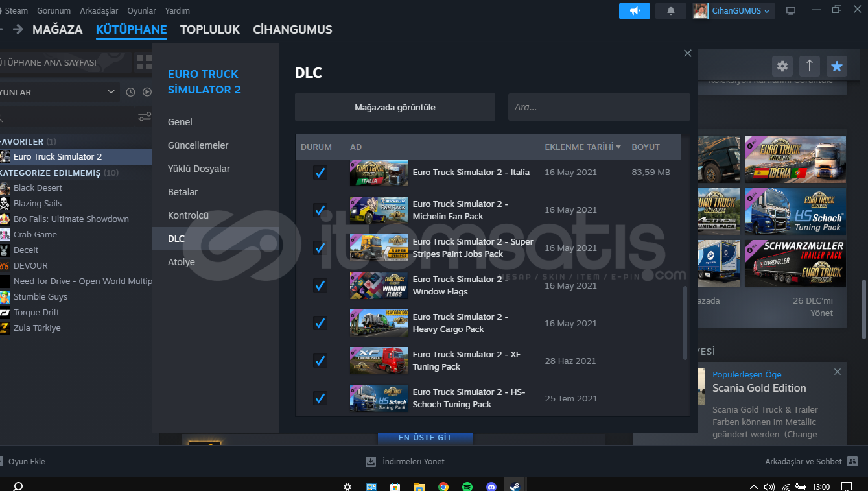Image resolution: width=868 pixels, height=491 pixels.
Task: Open File Explorer from the taskbar
Action: pyautogui.click(x=419, y=486)
